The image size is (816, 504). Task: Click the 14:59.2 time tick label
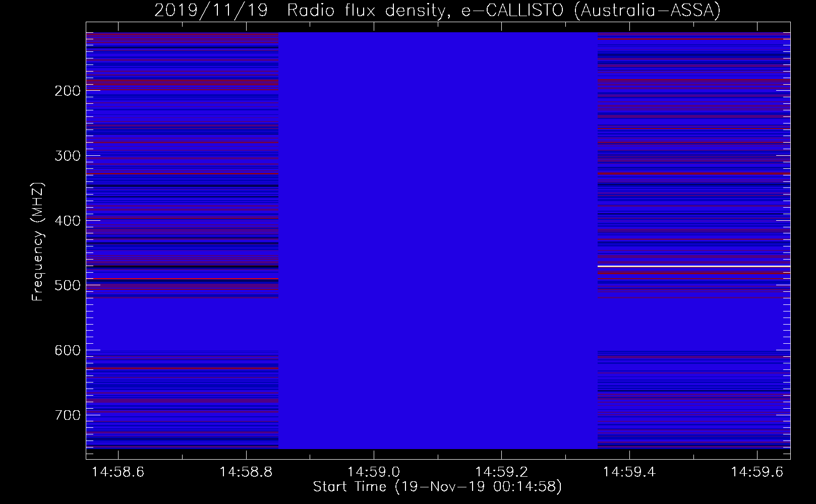tap(501, 472)
